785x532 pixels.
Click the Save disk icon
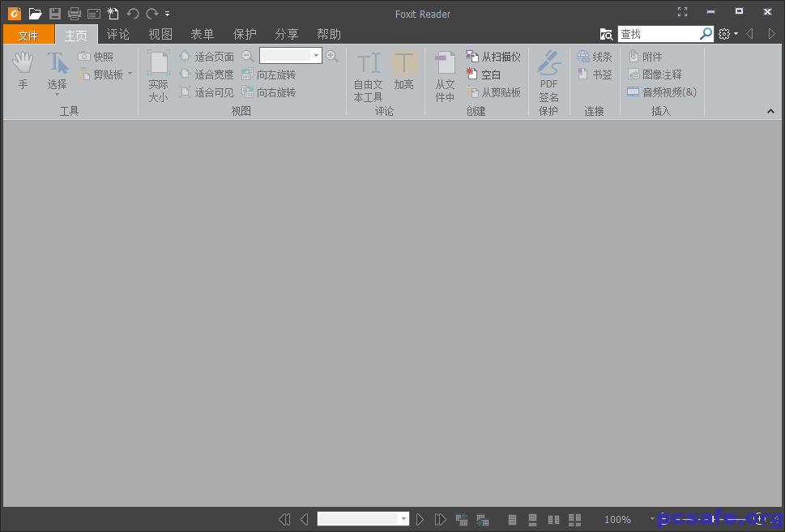[55, 14]
